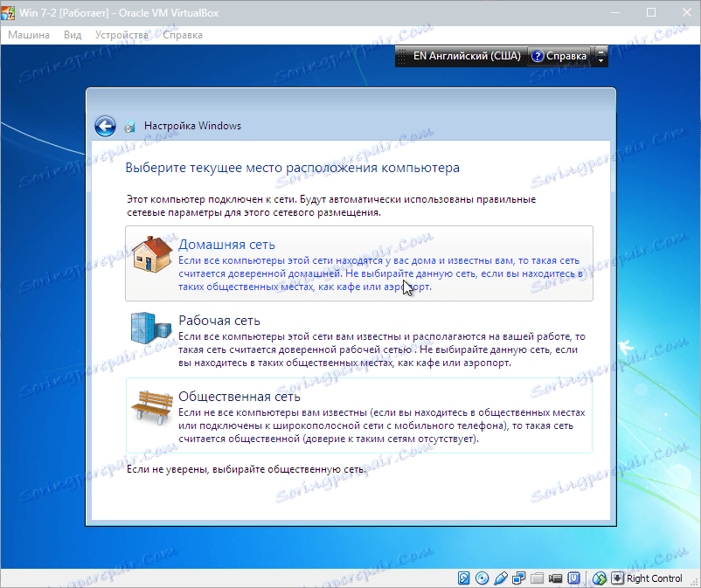Open the Вид menu
701x588 pixels.
(x=72, y=35)
